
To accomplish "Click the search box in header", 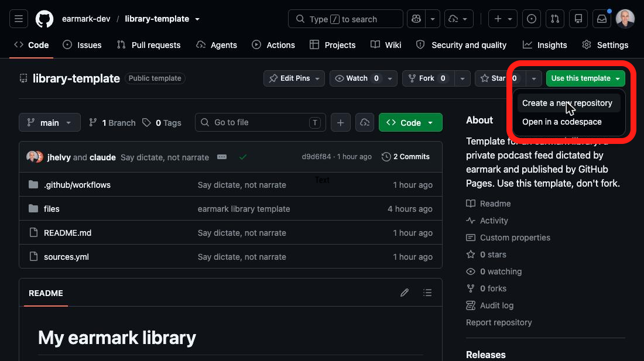I will [x=345, y=19].
